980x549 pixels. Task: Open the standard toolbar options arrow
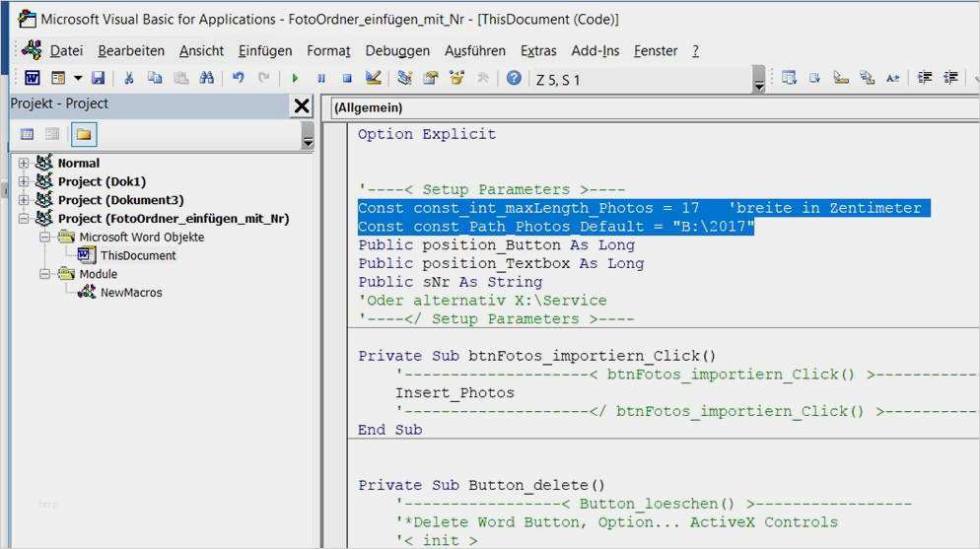759,79
